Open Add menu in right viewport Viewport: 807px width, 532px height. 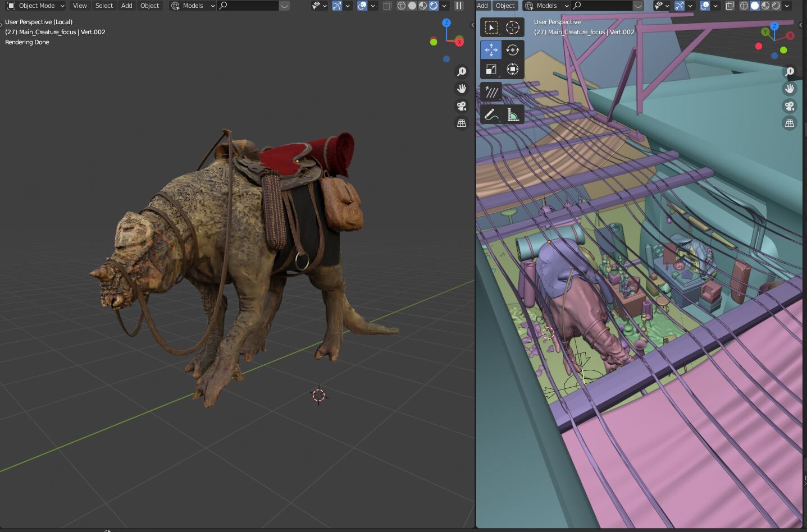coord(482,6)
